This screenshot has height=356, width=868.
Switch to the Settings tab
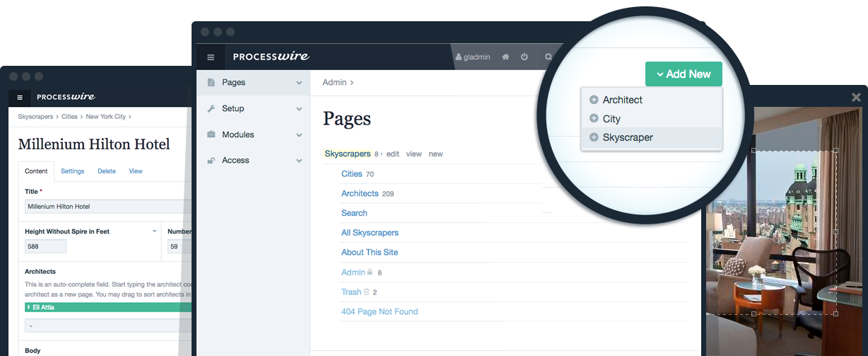(72, 171)
